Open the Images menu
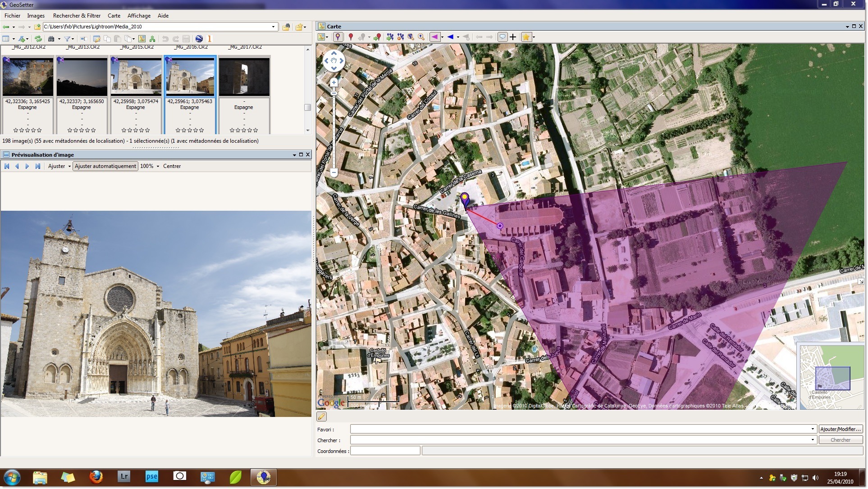868x489 pixels. point(36,15)
